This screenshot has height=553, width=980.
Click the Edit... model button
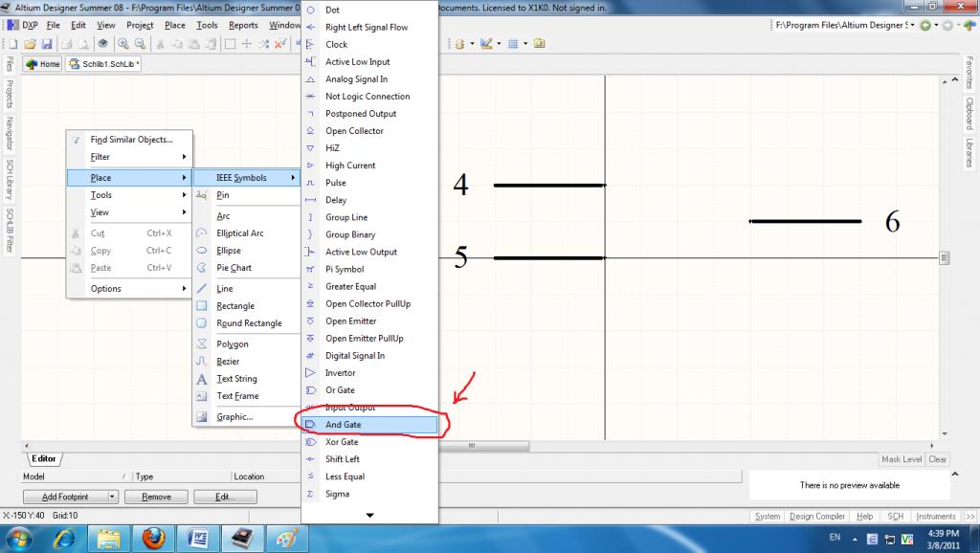(225, 497)
